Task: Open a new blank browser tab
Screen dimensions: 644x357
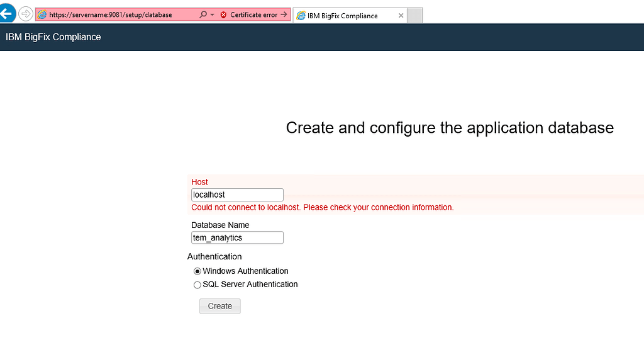Action: 415,16
